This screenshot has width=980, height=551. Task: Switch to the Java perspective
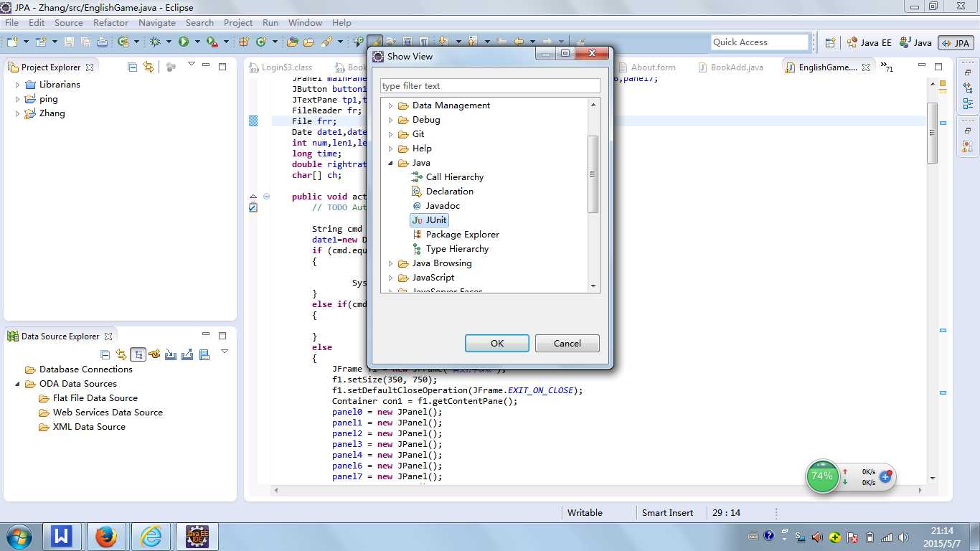915,42
